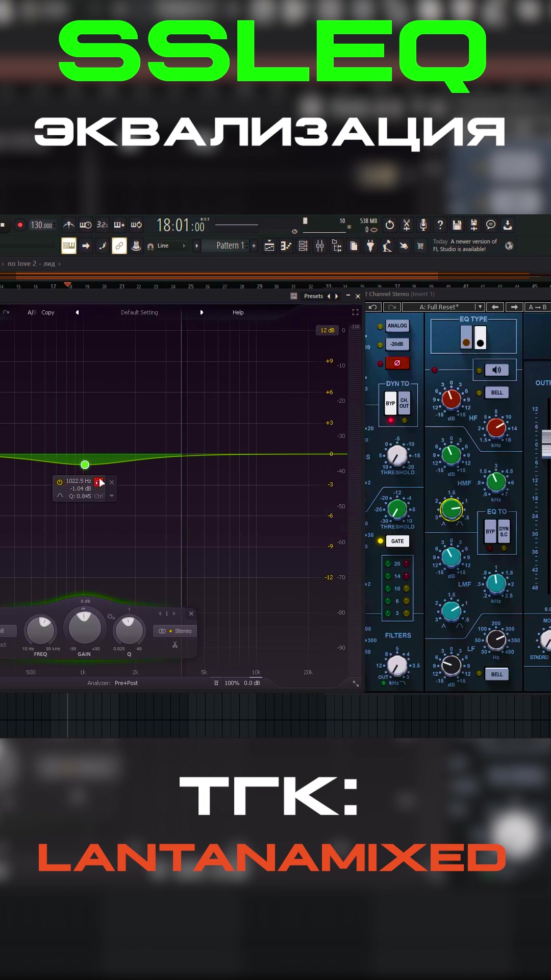Toggle the -20dB pad button
The image size is (551, 980).
point(397,344)
